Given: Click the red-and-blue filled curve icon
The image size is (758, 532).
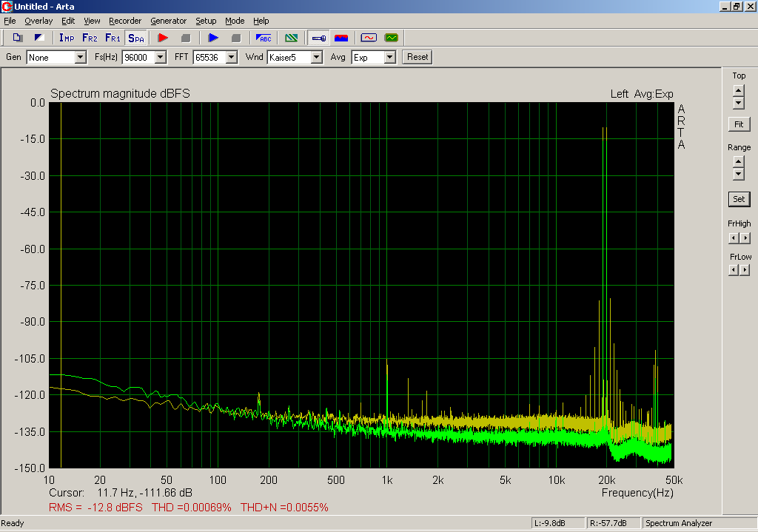Looking at the screenshot, I should [341, 38].
